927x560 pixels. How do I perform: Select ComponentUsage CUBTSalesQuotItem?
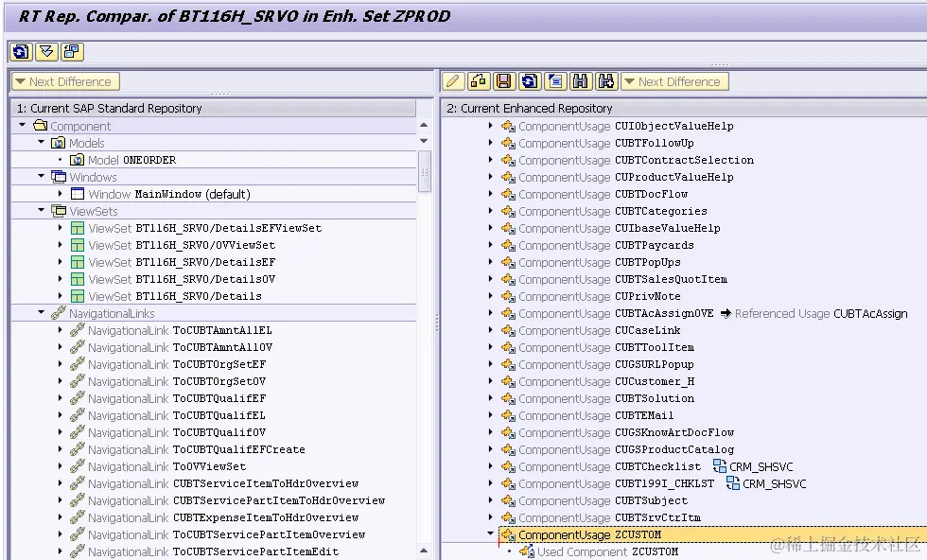pos(623,279)
